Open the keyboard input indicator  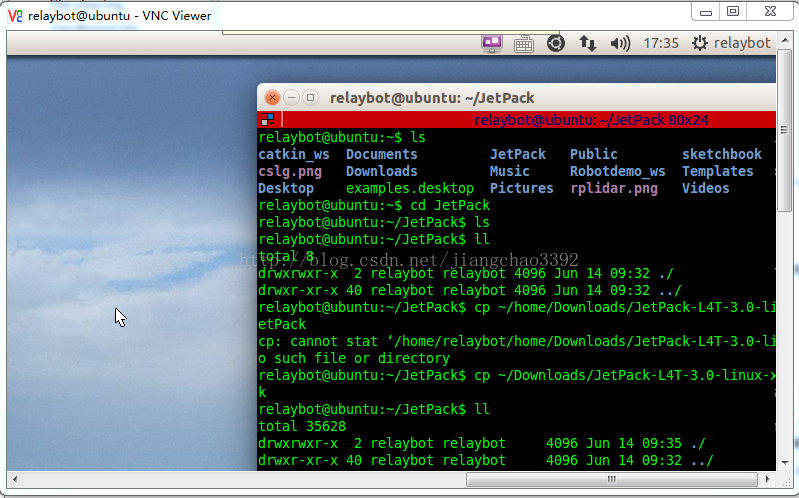coord(523,44)
